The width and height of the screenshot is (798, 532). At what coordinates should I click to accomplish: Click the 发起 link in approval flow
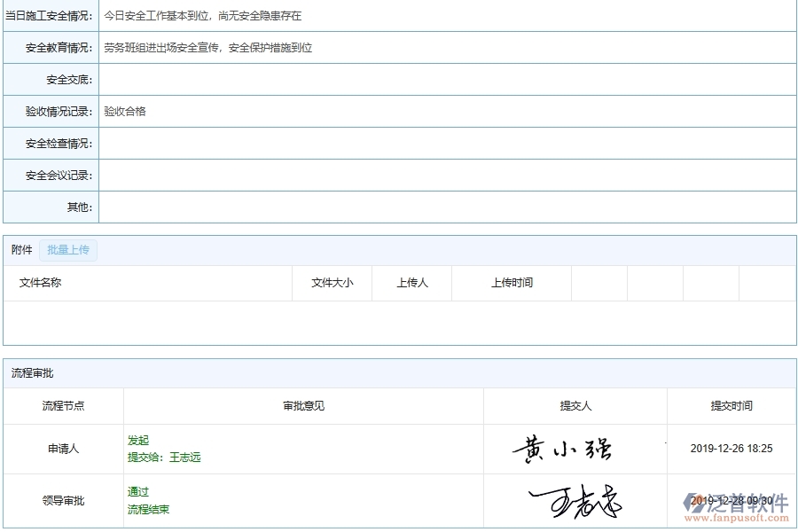click(138, 440)
